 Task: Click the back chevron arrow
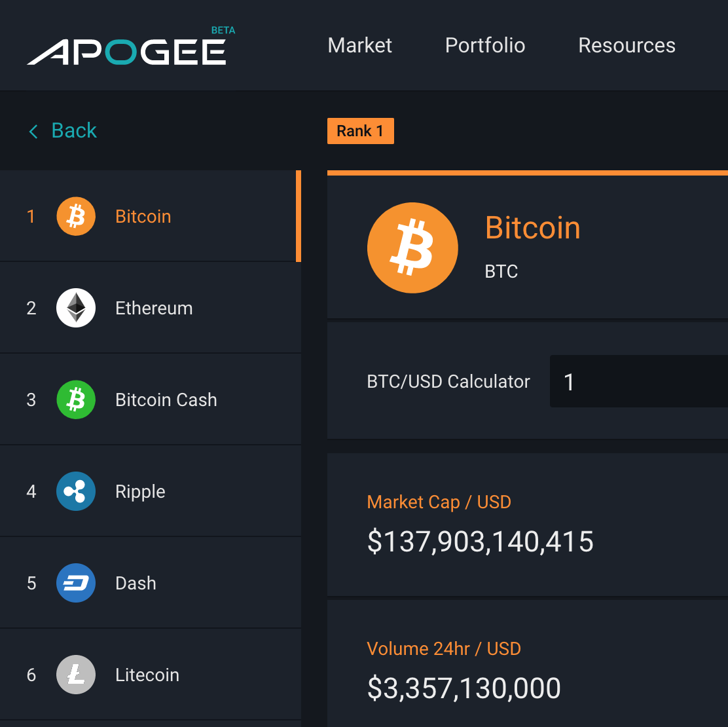click(x=33, y=131)
